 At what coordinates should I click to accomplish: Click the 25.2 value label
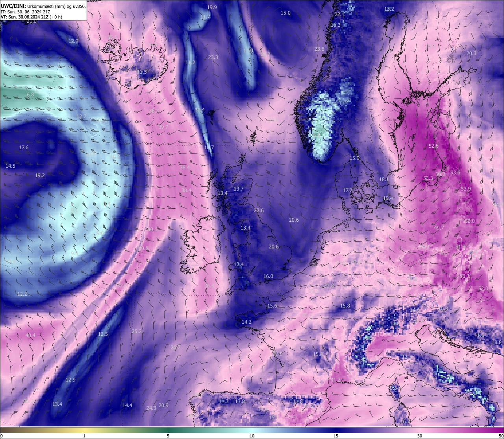(x=137, y=332)
